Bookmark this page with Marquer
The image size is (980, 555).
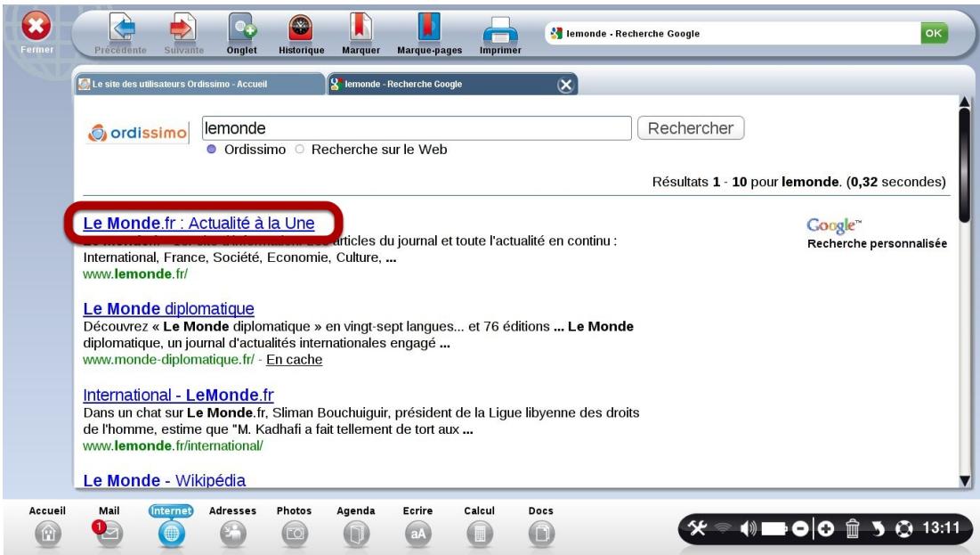pos(360,34)
